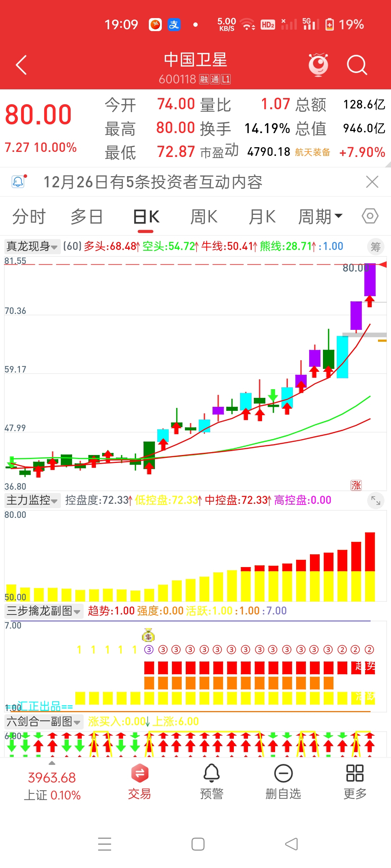The width and height of the screenshot is (391, 868).
Task: Expand the 上证 index bar arrow
Action: pyautogui.click(x=52, y=763)
